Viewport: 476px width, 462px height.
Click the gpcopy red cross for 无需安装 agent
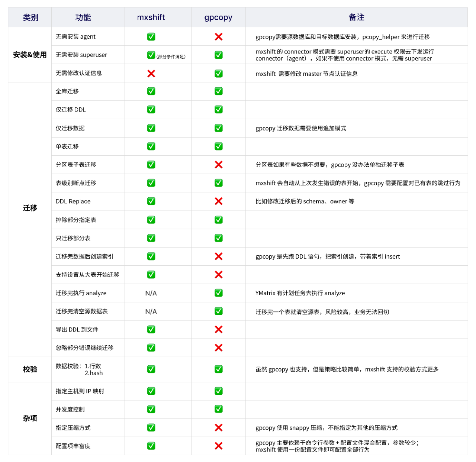pos(219,36)
